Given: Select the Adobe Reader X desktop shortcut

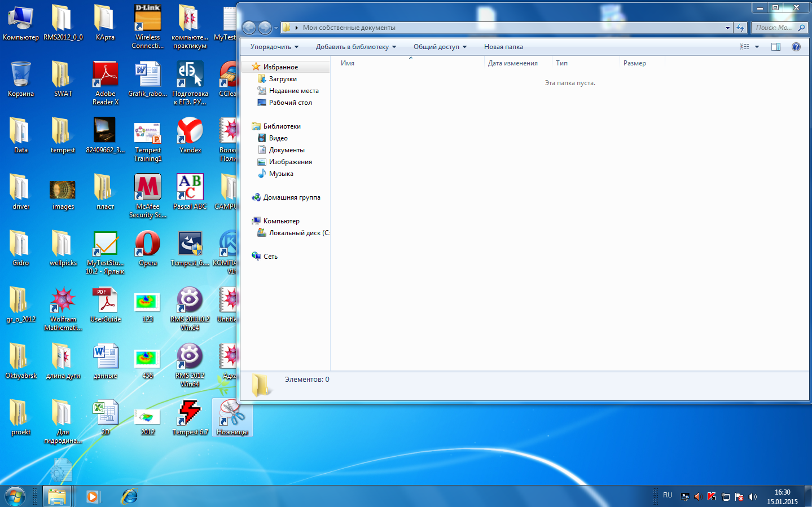Looking at the screenshot, I should (106, 83).
